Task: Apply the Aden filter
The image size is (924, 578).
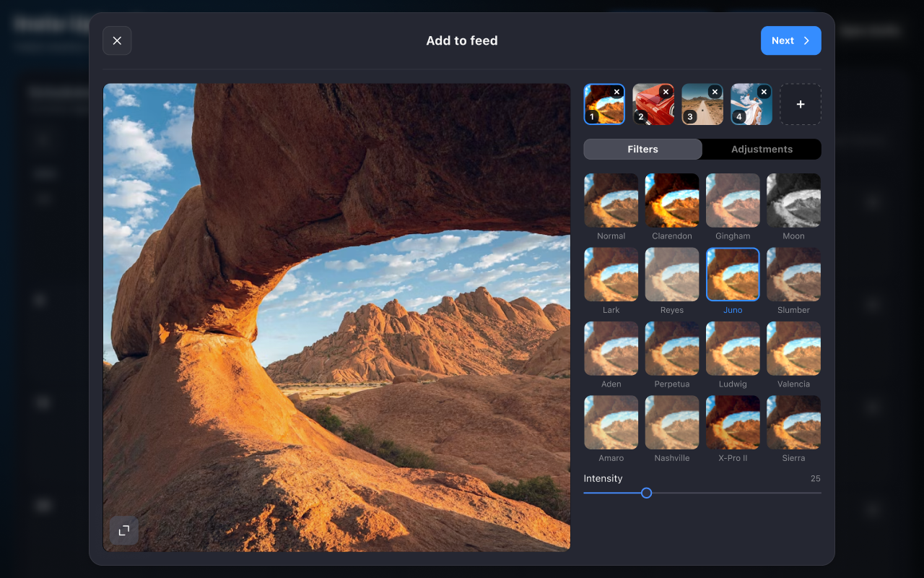Action: pyautogui.click(x=611, y=355)
